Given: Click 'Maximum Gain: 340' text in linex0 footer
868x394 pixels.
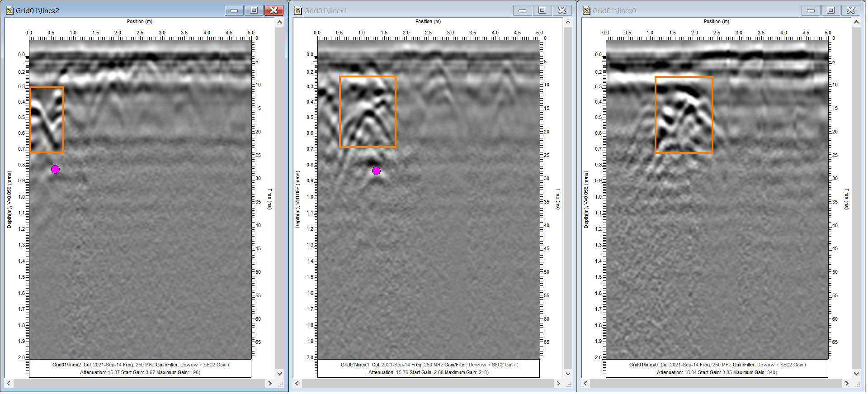Looking at the screenshot, I should 755,373.
